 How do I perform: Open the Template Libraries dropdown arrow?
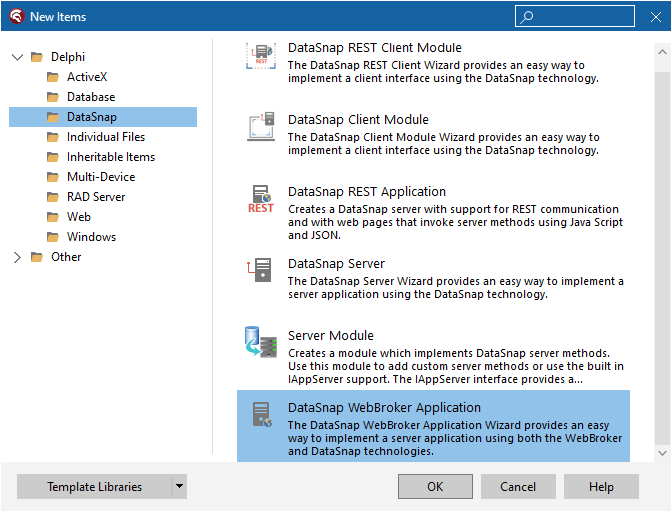point(179,487)
